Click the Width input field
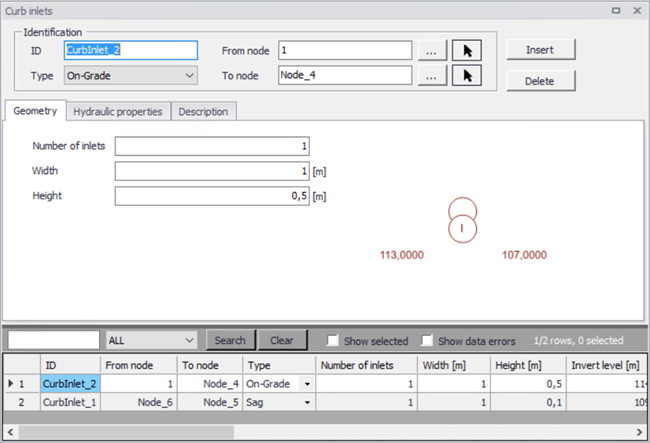Viewport: 650px width, 443px height. [x=212, y=171]
